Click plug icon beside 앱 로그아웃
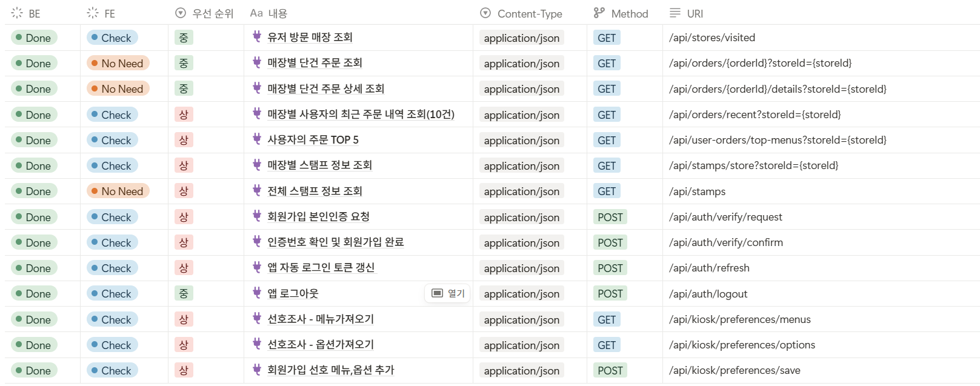The height and width of the screenshot is (386, 980). click(x=257, y=293)
